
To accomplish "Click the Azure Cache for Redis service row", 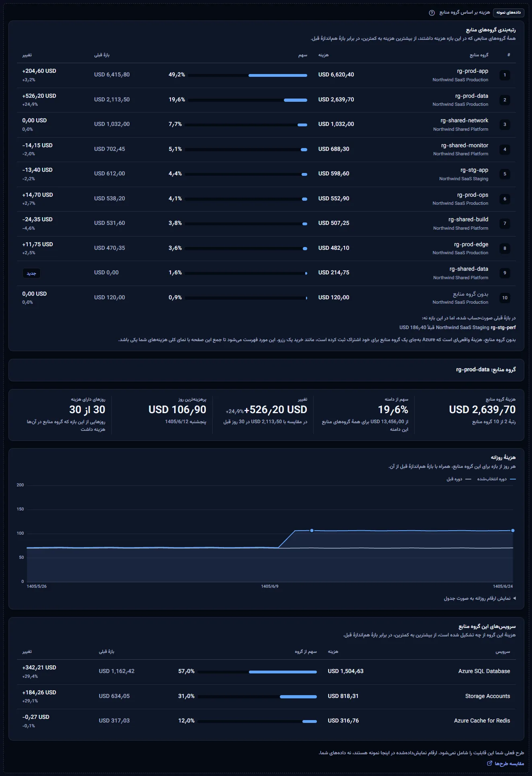I will coord(266,721).
